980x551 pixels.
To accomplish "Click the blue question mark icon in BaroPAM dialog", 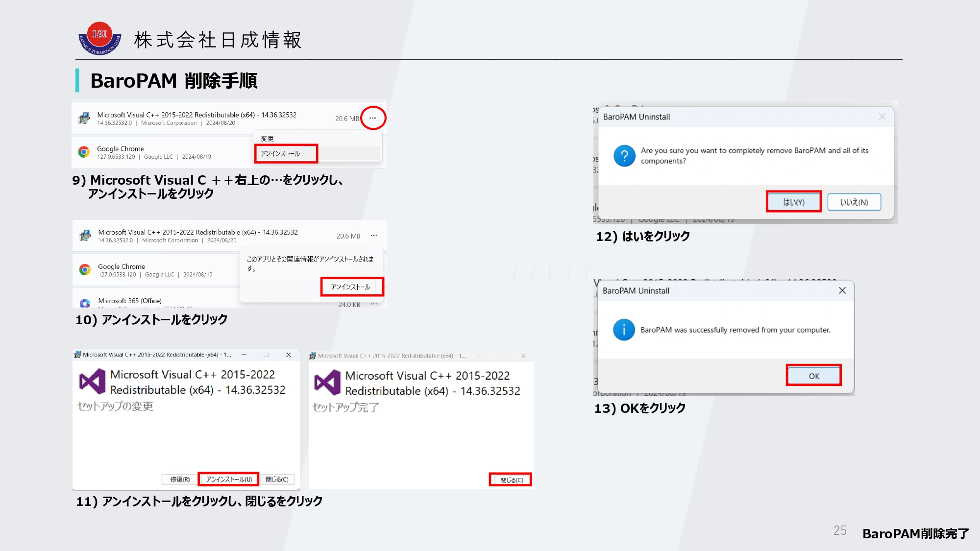I will point(624,156).
